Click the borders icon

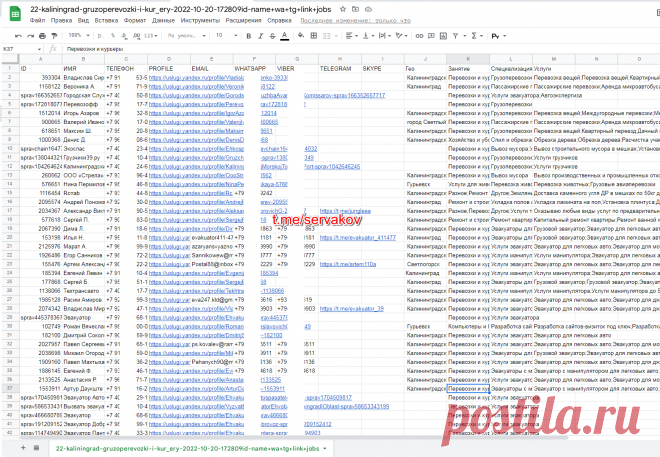point(314,36)
